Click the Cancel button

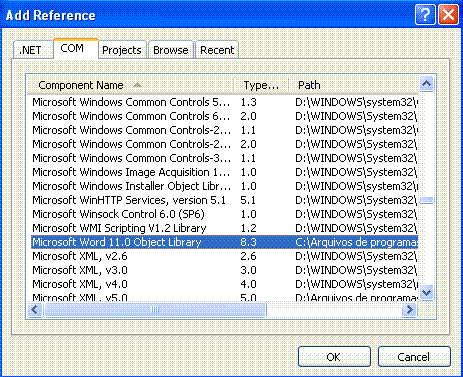pos(414,357)
